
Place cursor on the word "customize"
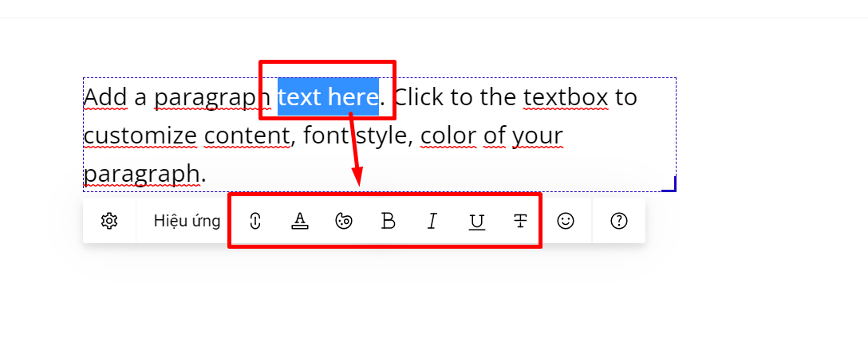point(140,136)
